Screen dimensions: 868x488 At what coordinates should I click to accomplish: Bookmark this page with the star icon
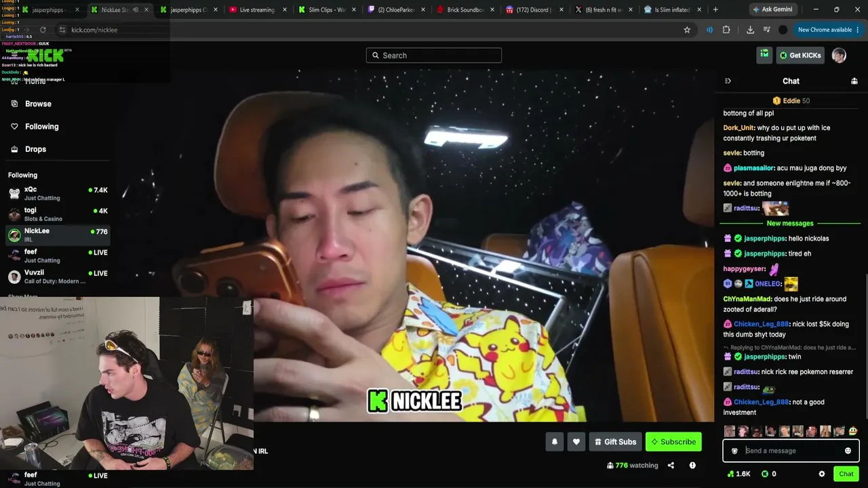click(x=687, y=30)
